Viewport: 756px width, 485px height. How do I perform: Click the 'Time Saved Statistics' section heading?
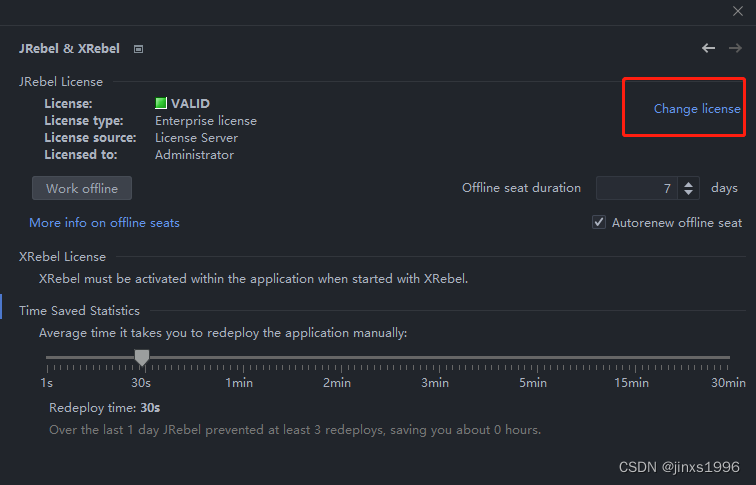(80, 311)
